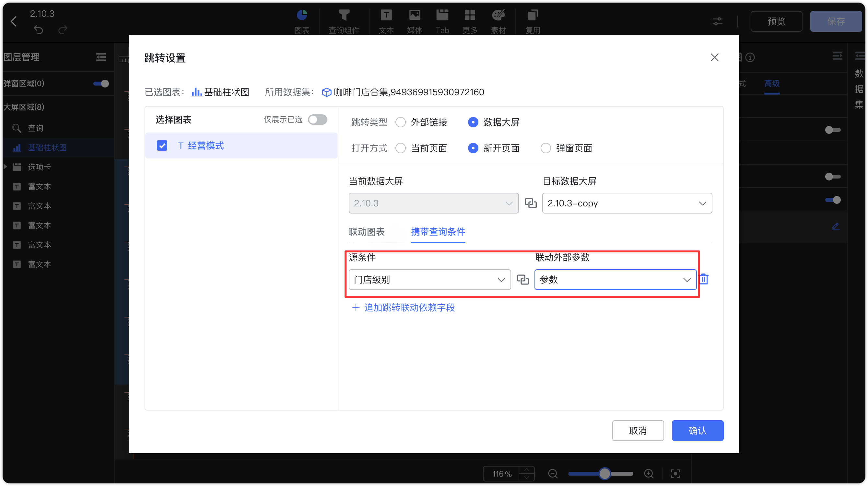868x486 pixels.
Task: Switch to the 联动图表 tab
Action: click(367, 232)
